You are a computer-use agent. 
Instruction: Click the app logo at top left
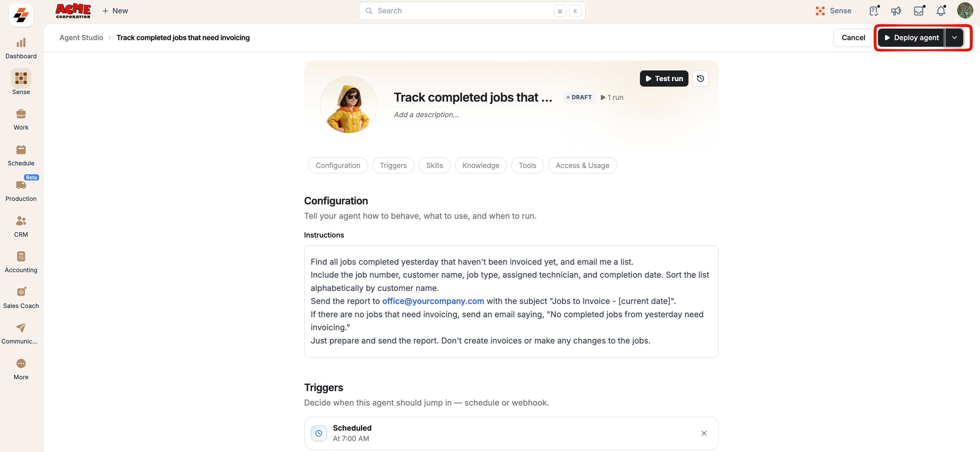tap(21, 15)
